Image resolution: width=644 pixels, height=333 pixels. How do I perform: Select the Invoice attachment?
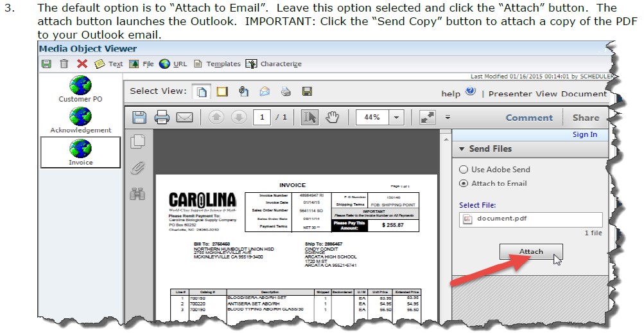(80, 152)
